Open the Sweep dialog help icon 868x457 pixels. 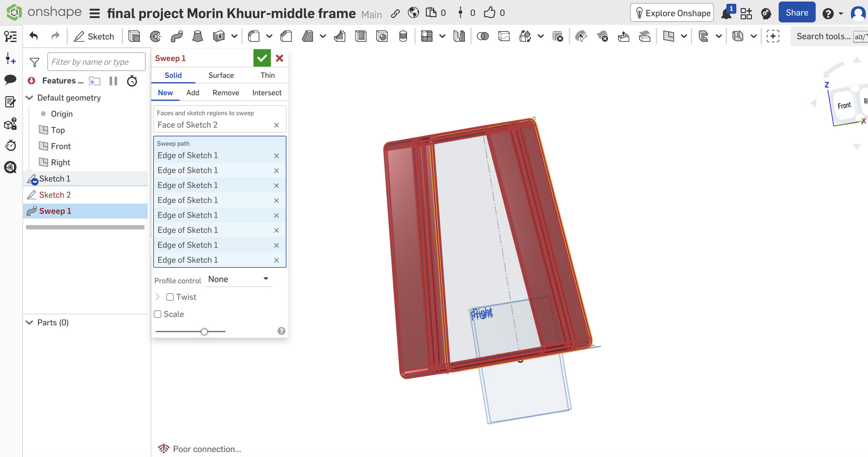(281, 331)
